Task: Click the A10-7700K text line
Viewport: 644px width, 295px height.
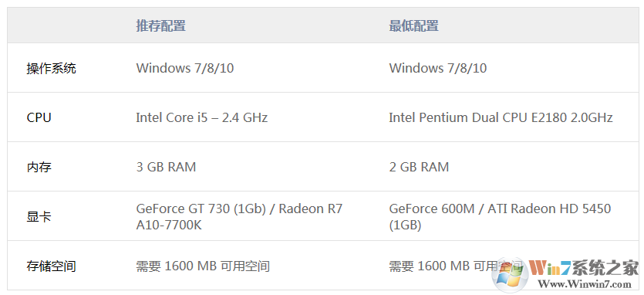Action: coord(169,225)
